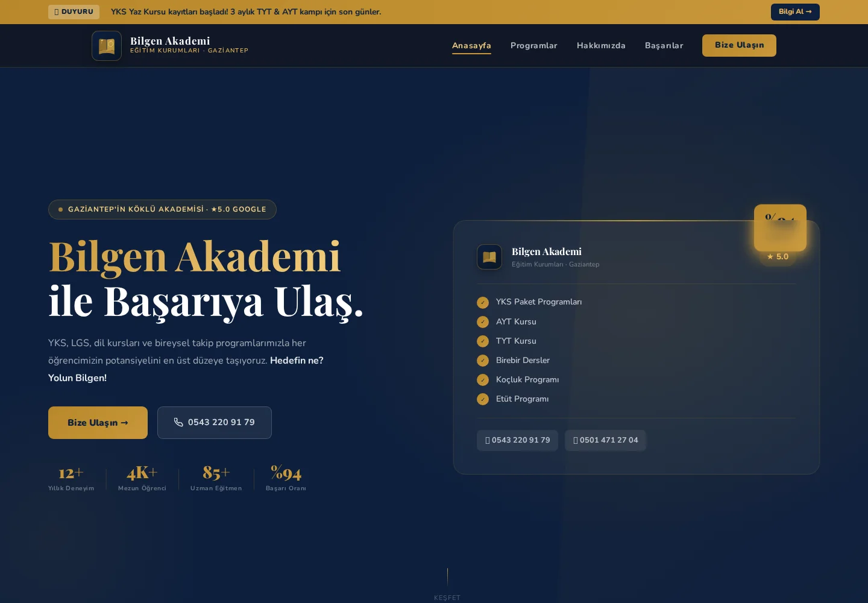This screenshot has height=603, width=868.
Task: Click the 85+ Uzman Eğitmen stat
Action: [216, 478]
